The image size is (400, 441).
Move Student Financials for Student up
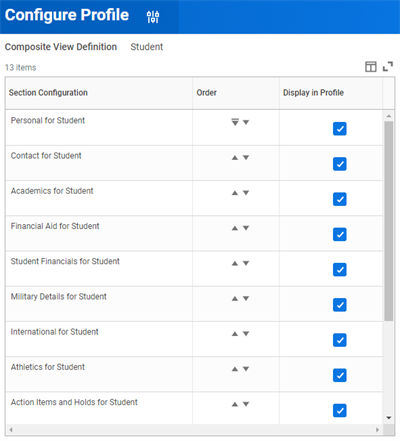[x=235, y=264]
